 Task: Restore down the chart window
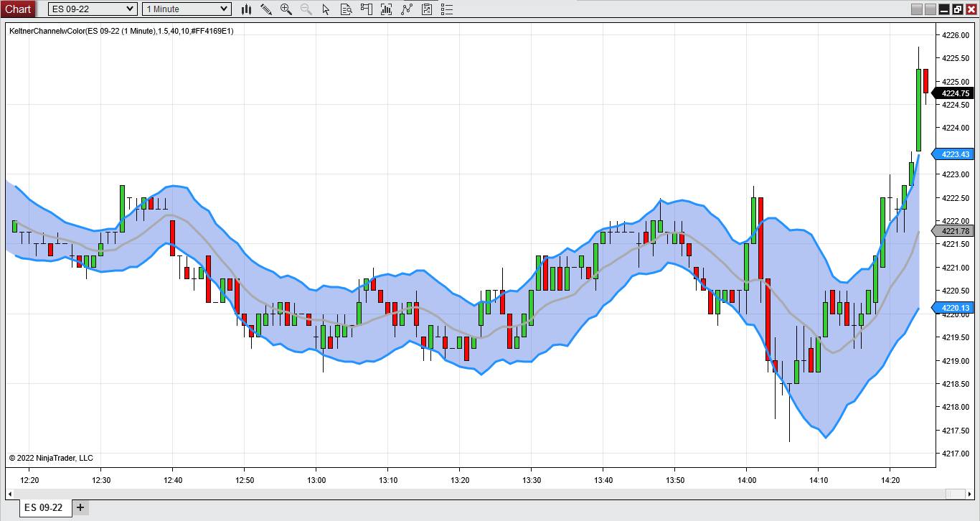[x=958, y=9]
